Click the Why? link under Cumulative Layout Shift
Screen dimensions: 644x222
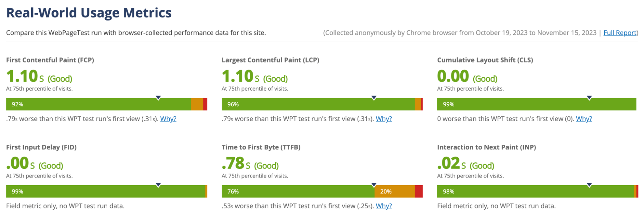584,119
